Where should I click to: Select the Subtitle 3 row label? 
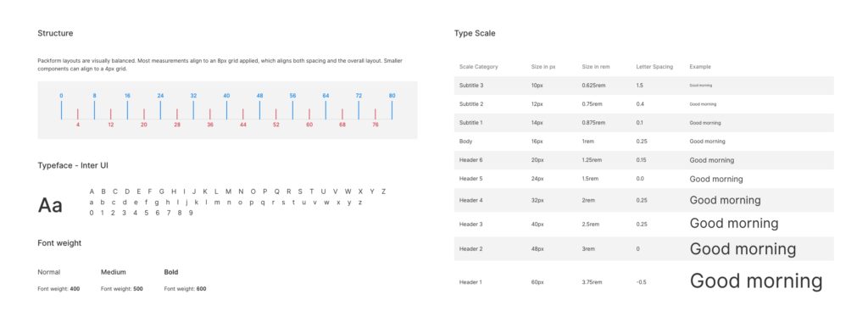(x=471, y=86)
